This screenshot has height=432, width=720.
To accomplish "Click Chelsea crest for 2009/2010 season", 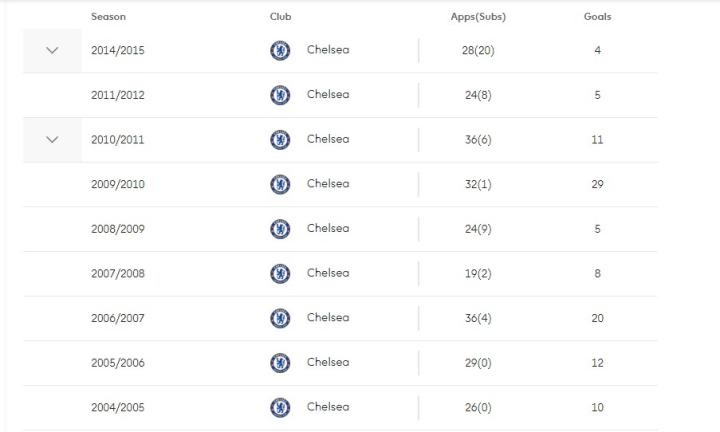I will tap(280, 184).
